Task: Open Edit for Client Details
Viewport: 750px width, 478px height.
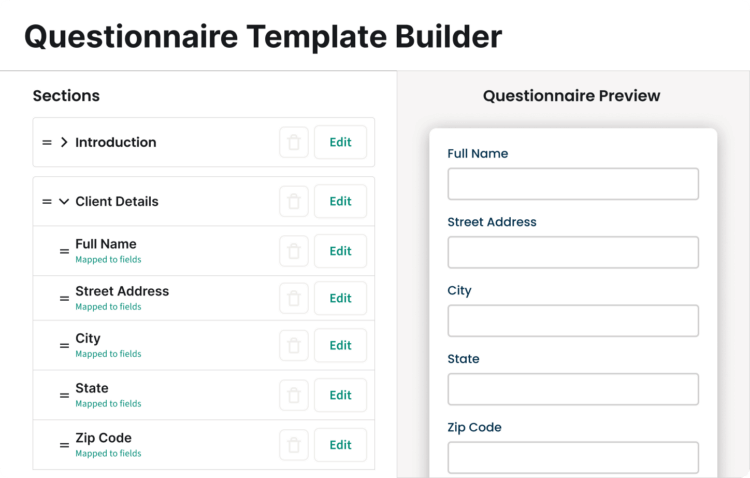Action: (340, 201)
